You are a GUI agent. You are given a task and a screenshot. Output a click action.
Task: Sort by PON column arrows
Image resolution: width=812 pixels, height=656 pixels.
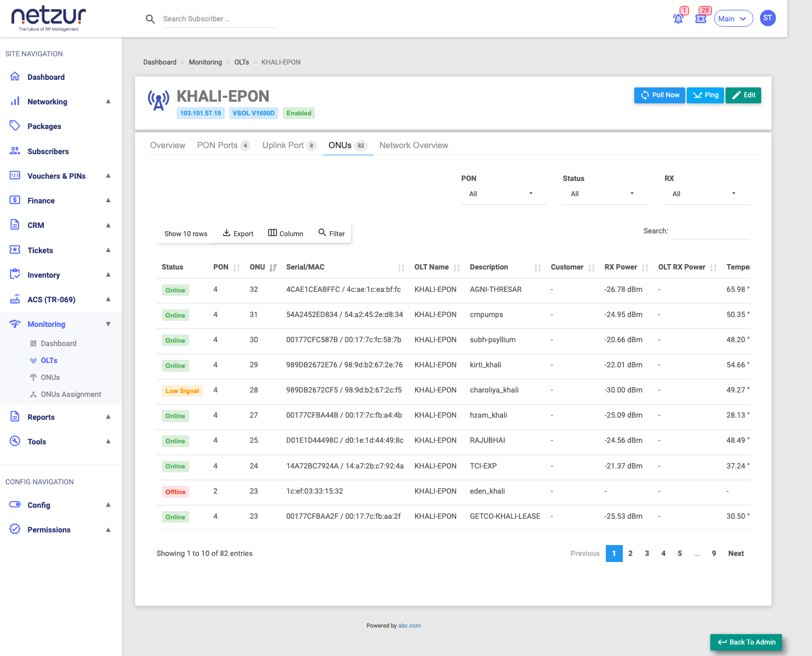coord(237,268)
